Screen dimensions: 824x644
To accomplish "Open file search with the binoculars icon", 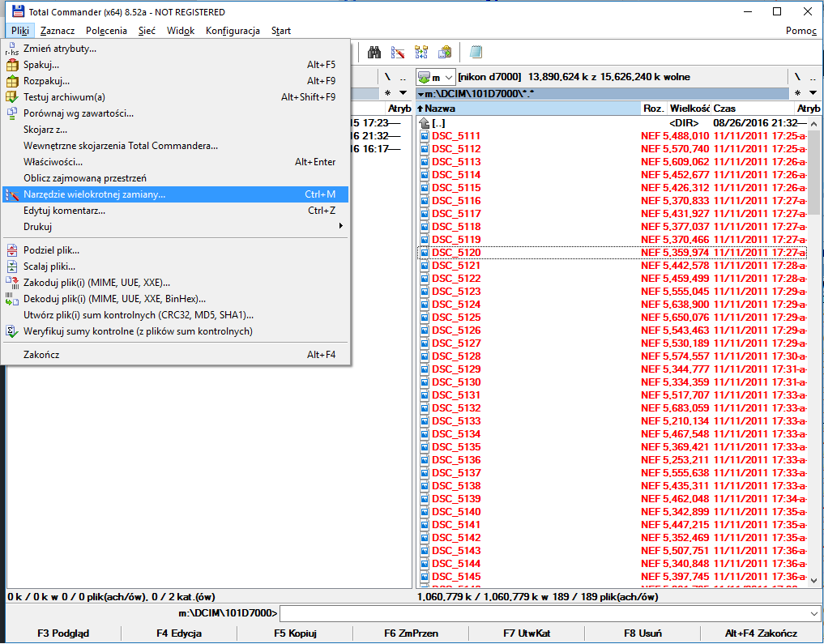I will pos(374,52).
